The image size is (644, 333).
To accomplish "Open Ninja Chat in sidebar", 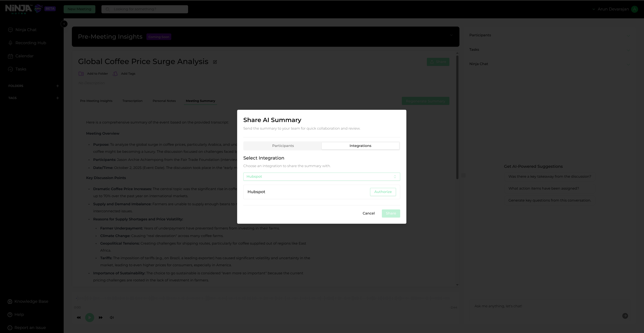I will coord(22,30).
